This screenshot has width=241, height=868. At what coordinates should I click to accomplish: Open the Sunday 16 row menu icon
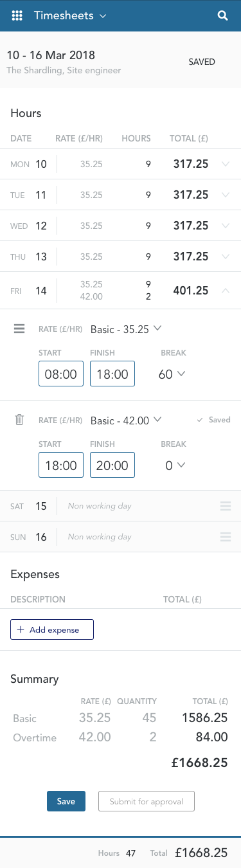tap(225, 537)
